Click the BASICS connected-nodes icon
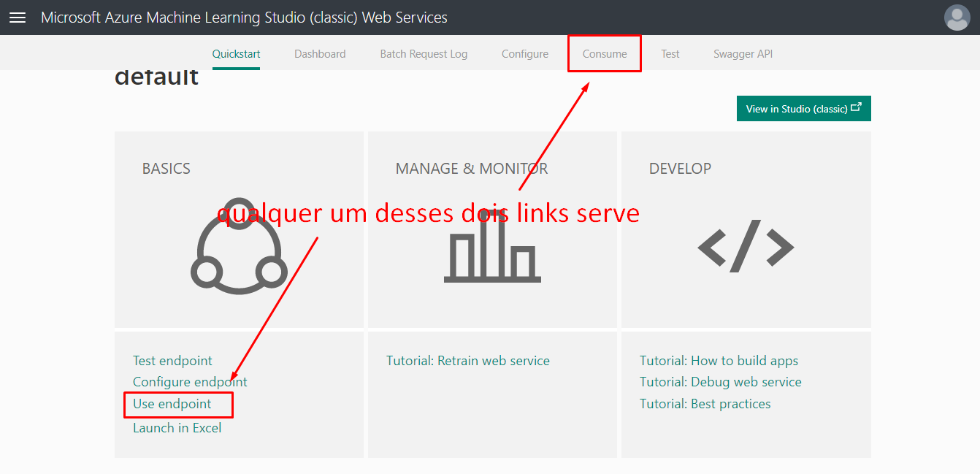Image resolution: width=980 pixels, height=474 pixels. (x=239, y=246)
